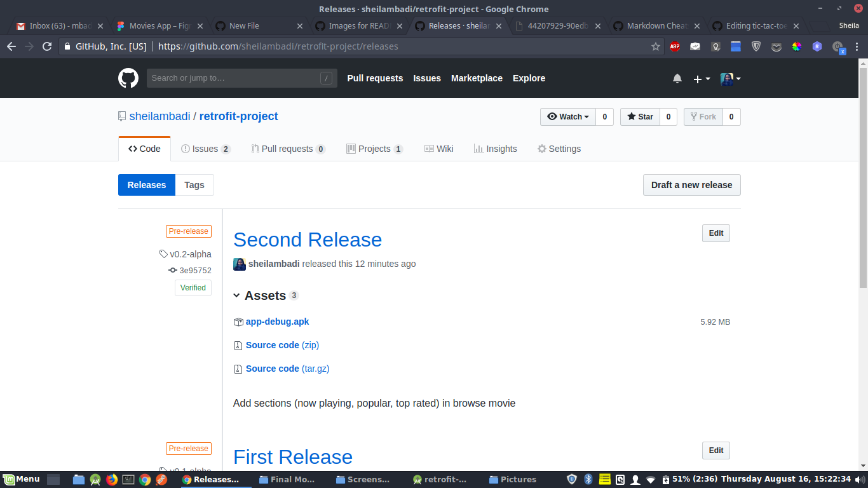Open the + create new dropdown

coord(700,78)
